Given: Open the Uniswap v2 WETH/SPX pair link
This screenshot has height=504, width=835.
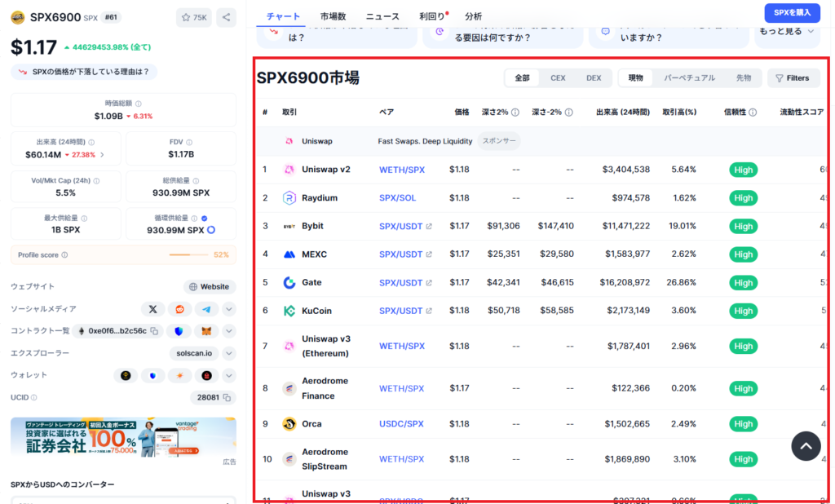Looking at the screenshot, I should [x=402, y=170].
